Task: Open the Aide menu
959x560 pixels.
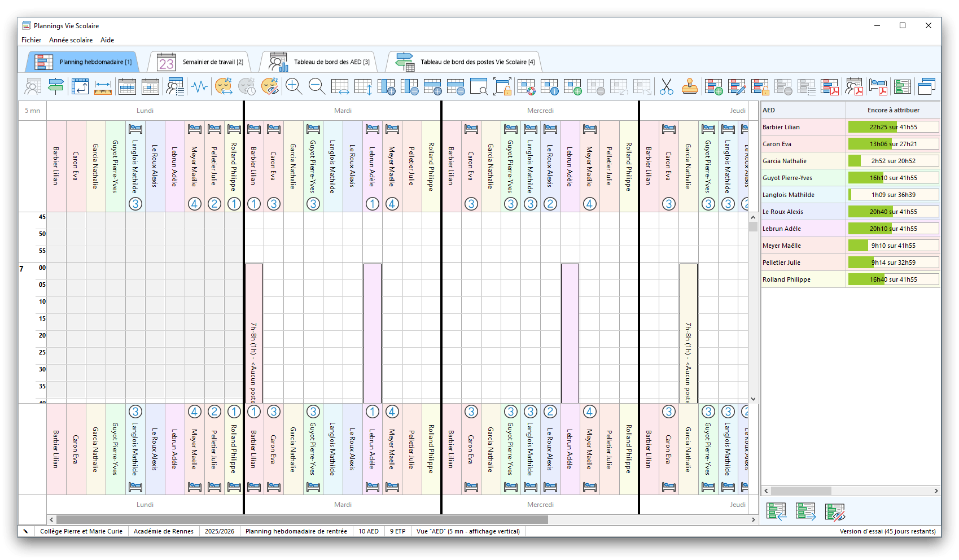Action: [x=107, y=40]
